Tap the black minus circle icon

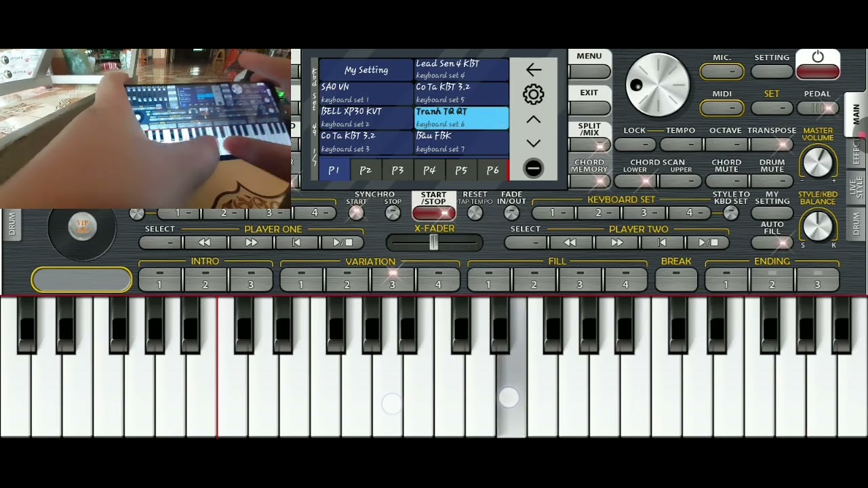tap(534, 169)
